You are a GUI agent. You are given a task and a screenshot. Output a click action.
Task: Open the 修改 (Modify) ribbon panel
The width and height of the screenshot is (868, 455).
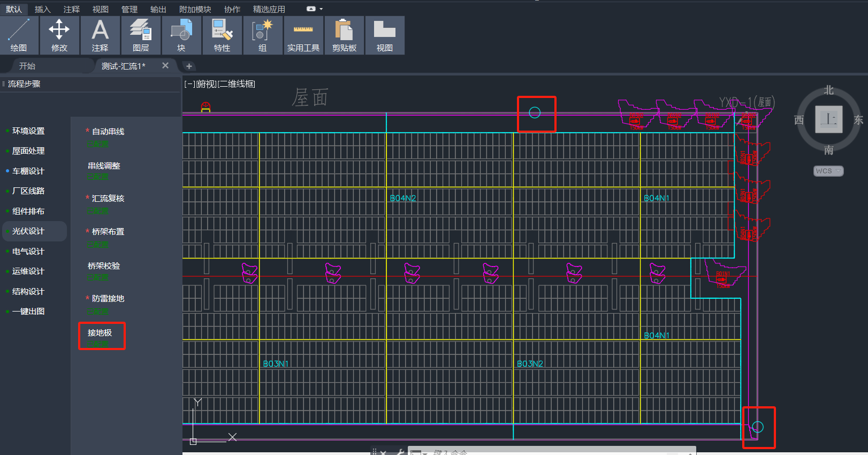coord(59,35)
